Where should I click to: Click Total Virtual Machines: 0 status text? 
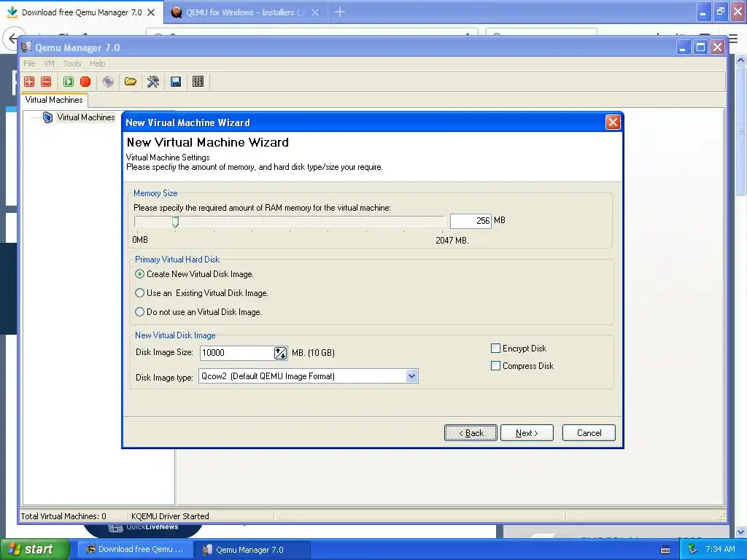pos(63,516)
